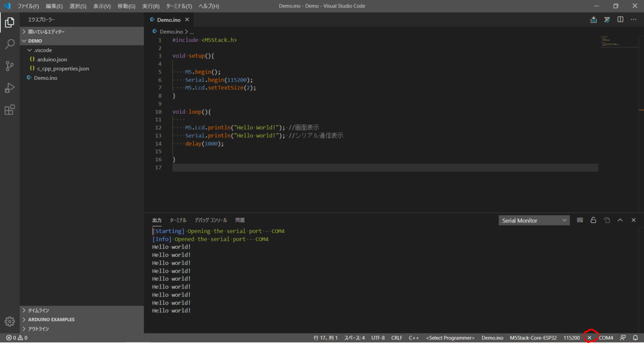Open the Source Control view icon
The width and height of the screenshot is (644, 343).
click(10, 66)
